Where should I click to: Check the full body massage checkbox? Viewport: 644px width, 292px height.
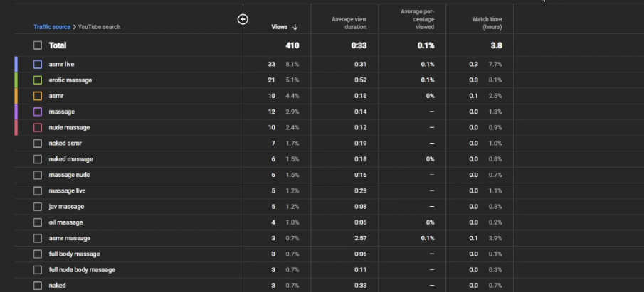coord(38,254)
